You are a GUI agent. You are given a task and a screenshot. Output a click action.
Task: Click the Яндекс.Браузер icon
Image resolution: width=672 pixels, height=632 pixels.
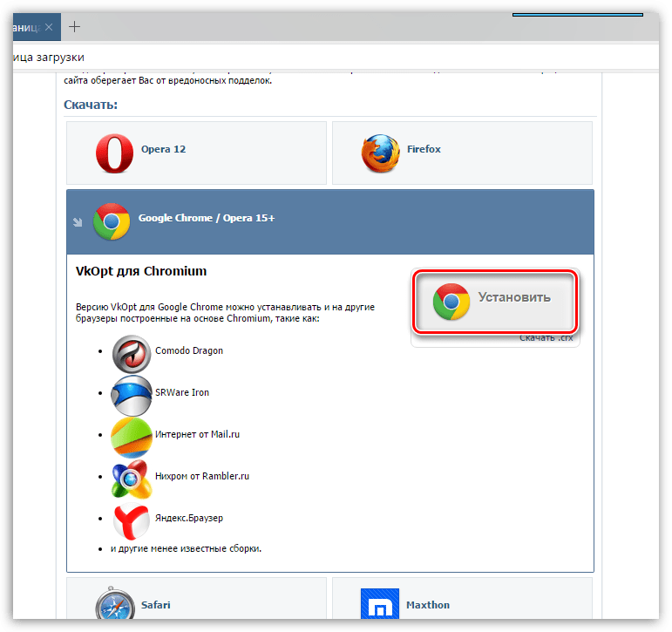(x=131, y=521)
